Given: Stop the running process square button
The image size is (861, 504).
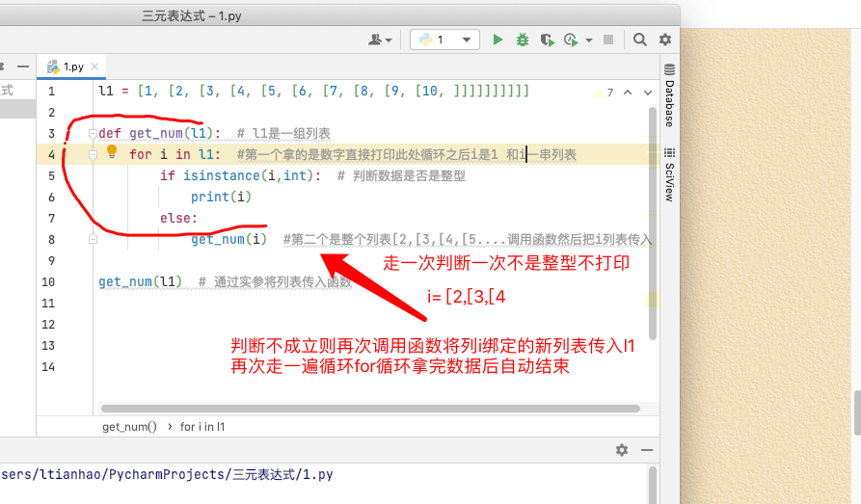Looking at the screenshot, I should tap(608, 40).
